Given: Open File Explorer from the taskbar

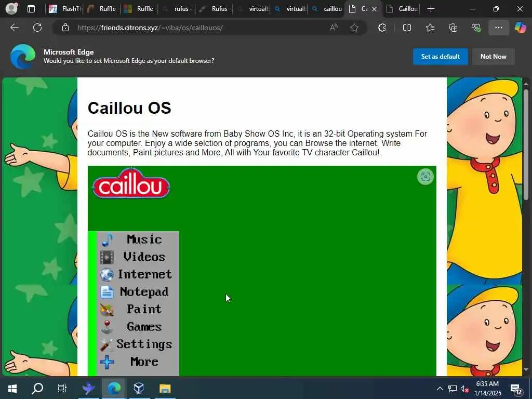Looking at the screenshot, I should coord(165,388).
